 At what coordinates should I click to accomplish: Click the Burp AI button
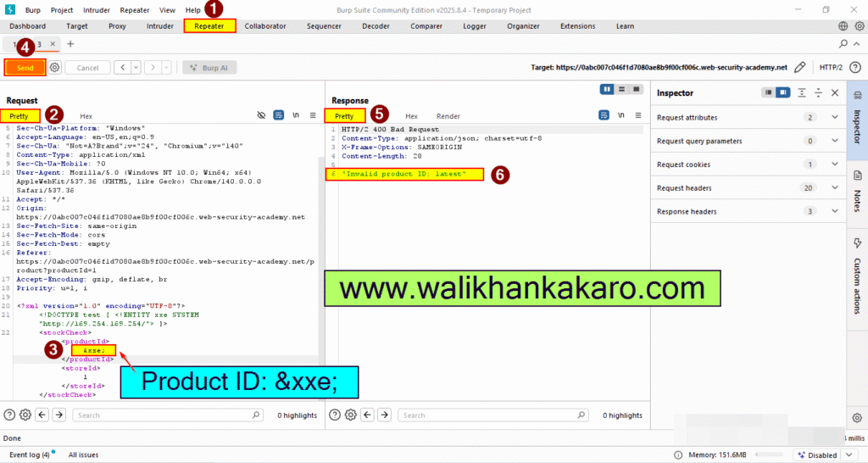click(210, 68)
